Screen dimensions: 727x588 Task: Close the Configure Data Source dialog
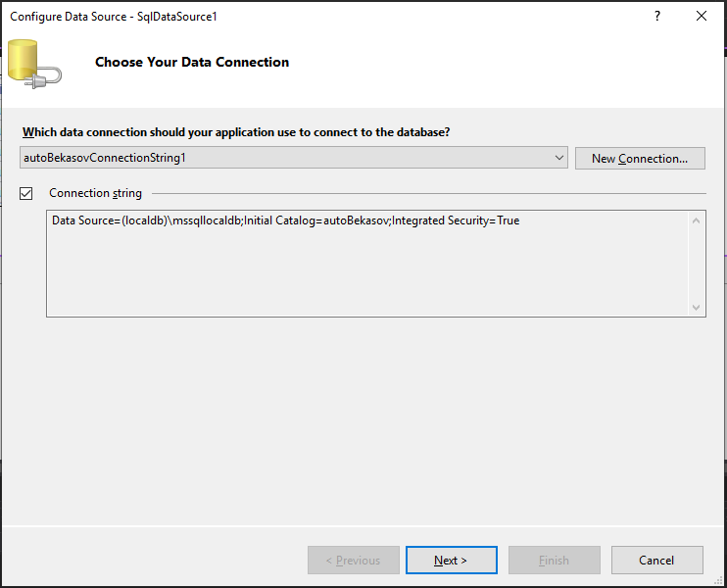702,17
